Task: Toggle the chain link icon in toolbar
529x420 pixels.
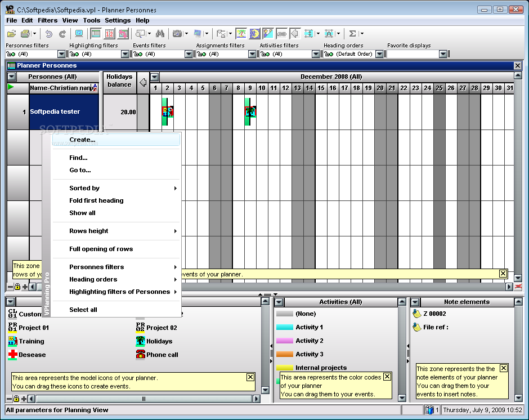Action: point(282,34)
